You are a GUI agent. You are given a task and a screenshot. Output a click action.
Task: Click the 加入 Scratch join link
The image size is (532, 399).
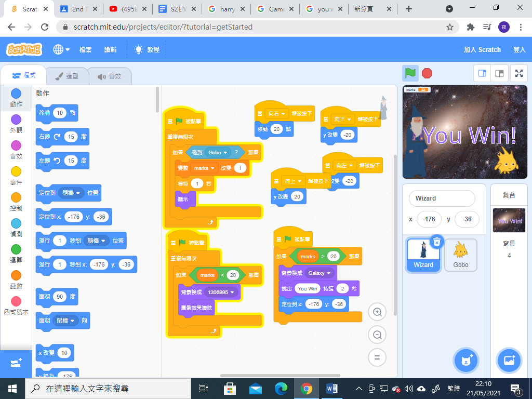482,50
